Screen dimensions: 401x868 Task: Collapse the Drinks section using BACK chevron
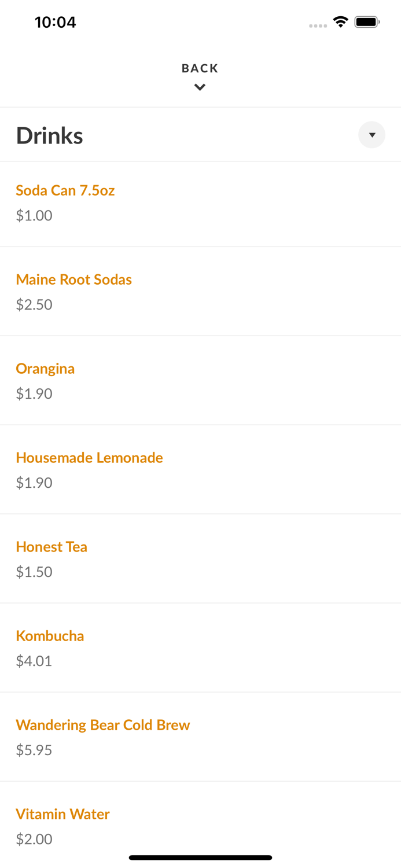coord(200,87)
